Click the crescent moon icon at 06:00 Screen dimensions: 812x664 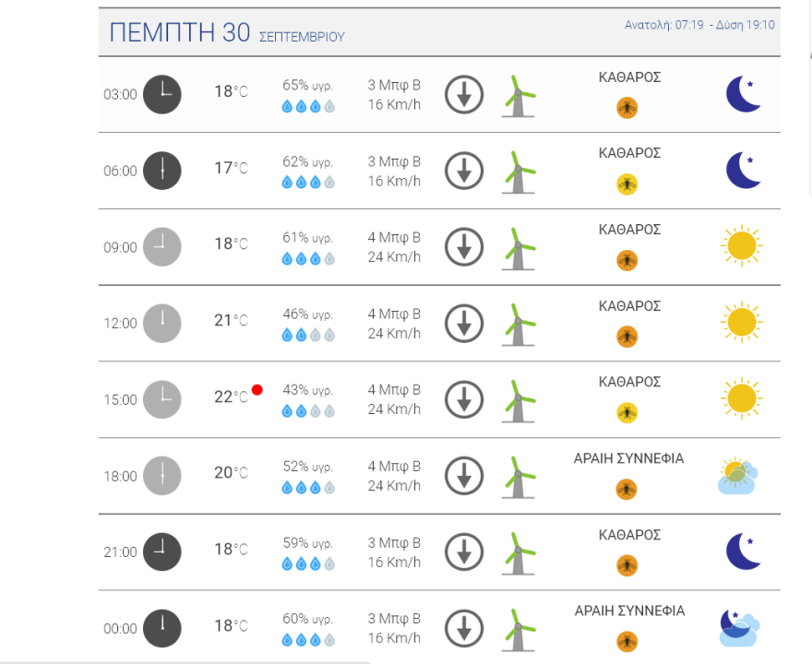pos(744,171)
